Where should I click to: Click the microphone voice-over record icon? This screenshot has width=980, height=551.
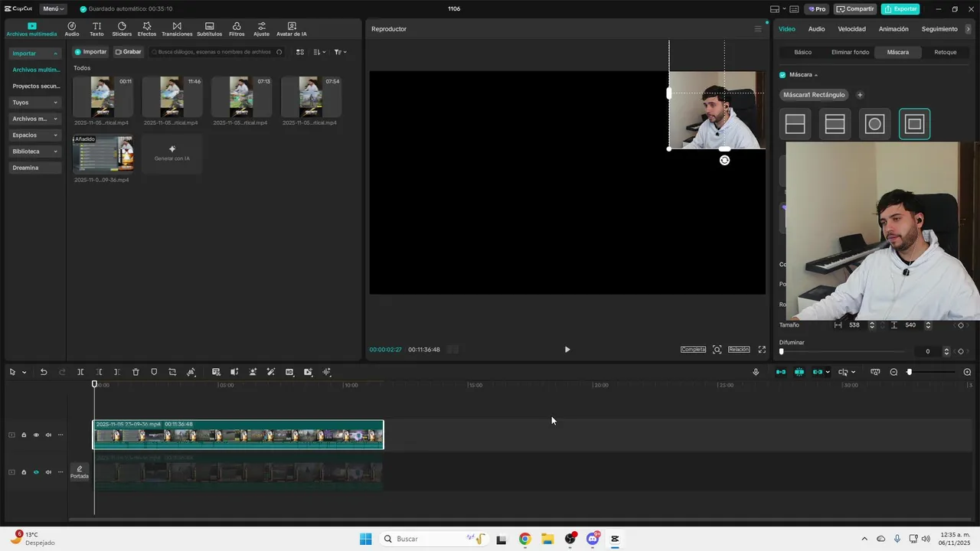tap(756, 372)
